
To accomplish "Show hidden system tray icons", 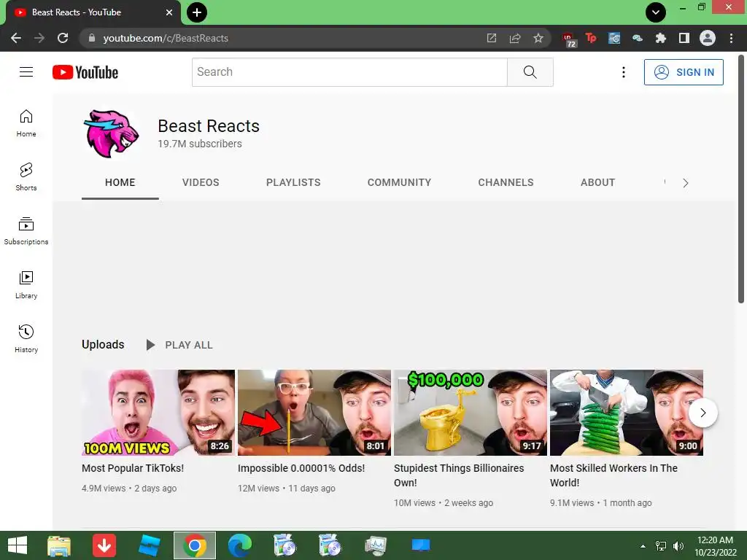I will pos(643,546).
